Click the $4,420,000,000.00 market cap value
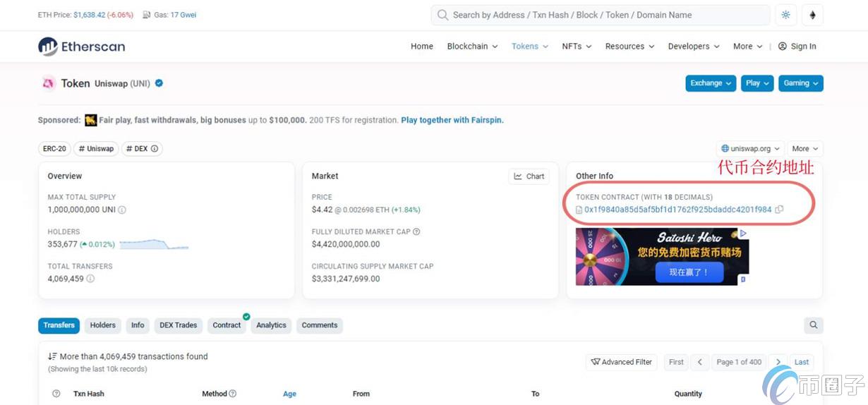868x405 pixels. click(346, 244)
